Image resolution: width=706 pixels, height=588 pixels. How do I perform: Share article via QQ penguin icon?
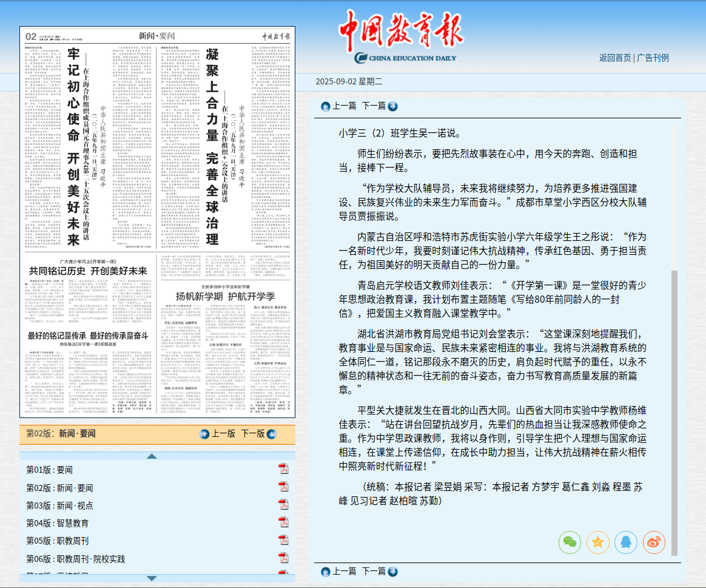(626, 542)
